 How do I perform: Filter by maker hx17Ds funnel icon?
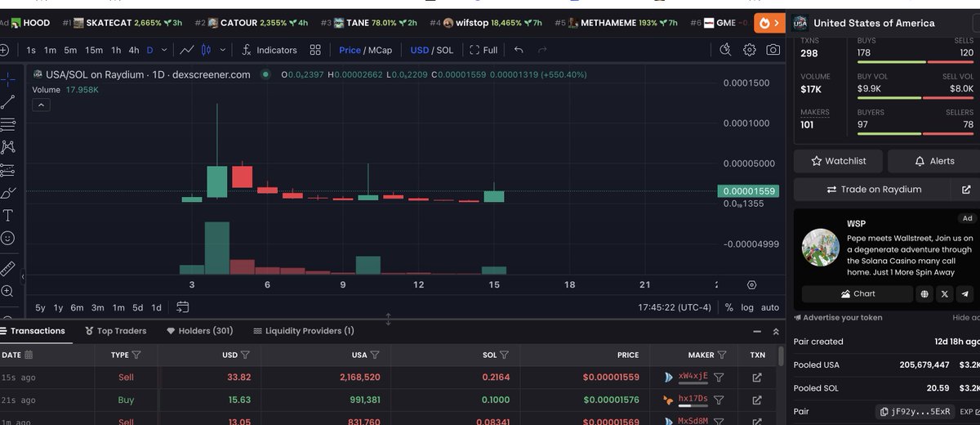click(719, 400)
